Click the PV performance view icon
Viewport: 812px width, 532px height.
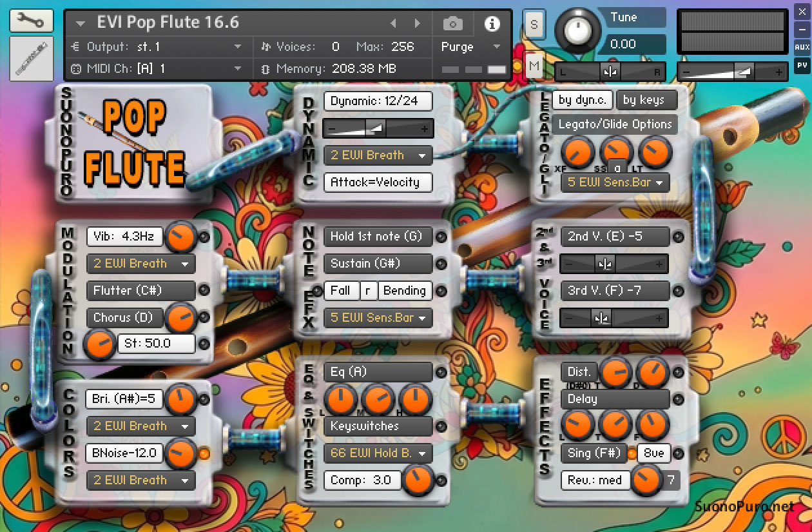pos(802,64)
